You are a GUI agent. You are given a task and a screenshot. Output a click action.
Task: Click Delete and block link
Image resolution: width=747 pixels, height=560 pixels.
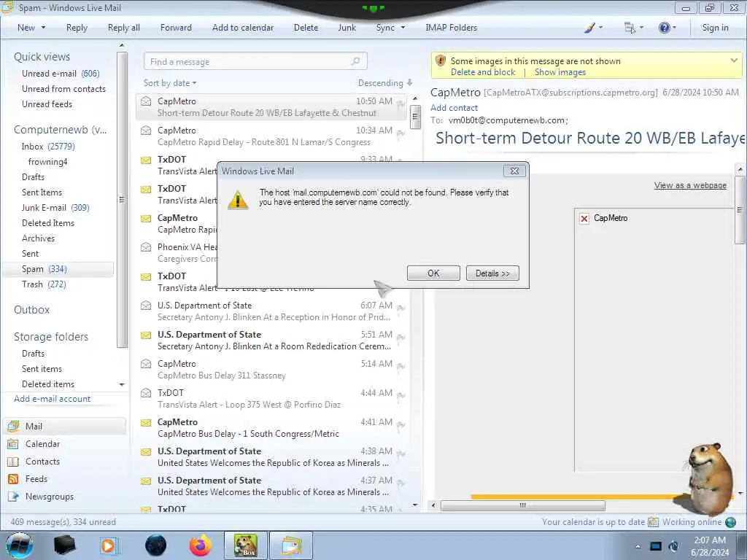[x=483, y=72]
